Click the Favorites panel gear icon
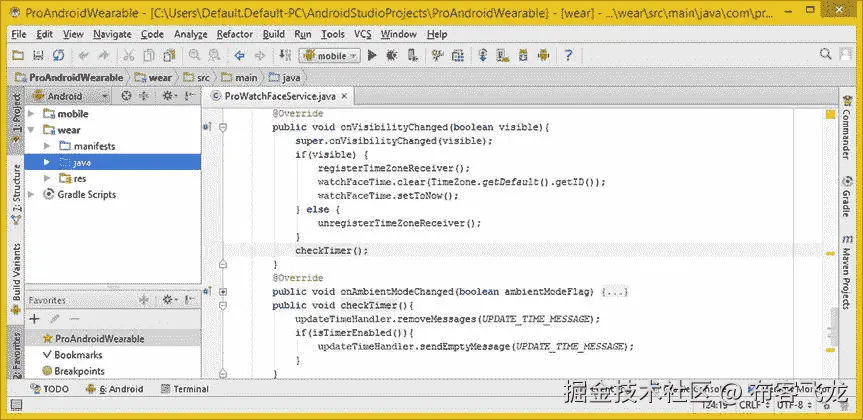Image resolution: width=863 pixels, height=420 pixels. pos(169,300)
